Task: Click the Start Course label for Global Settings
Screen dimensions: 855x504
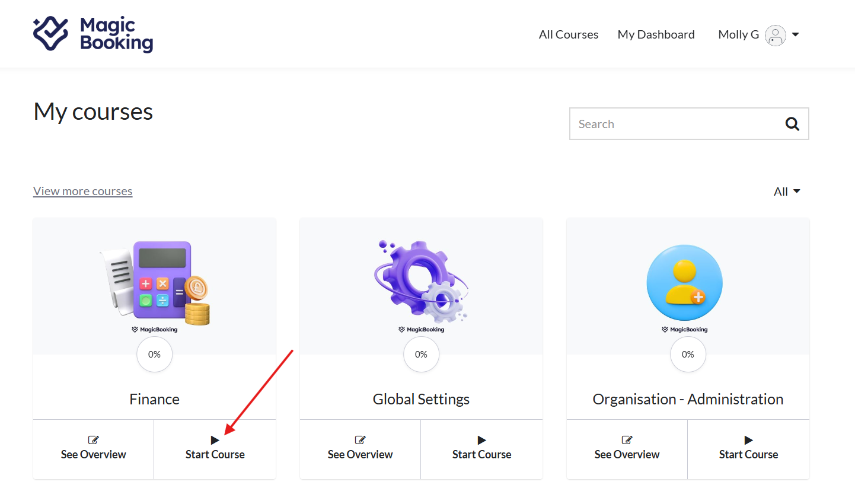Action: pyautogui.click(x=482, y=455)
